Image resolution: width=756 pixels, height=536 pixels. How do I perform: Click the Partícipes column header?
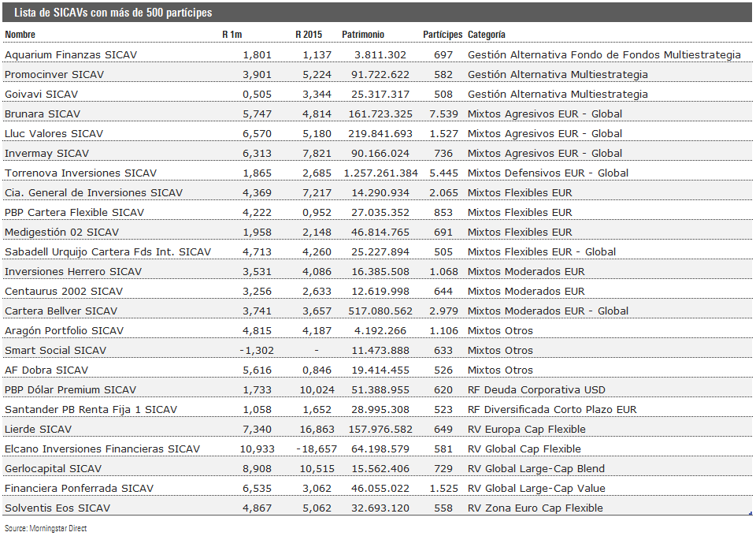[x=443, y=35]
